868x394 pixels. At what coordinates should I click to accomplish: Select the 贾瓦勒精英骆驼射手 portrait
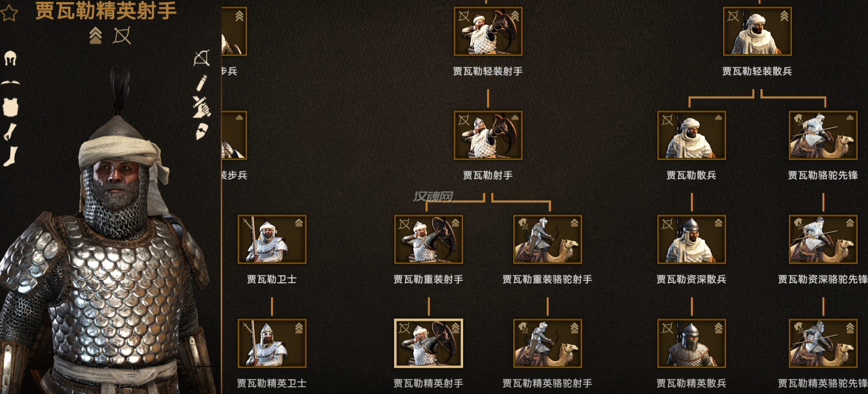coord(548,343)
